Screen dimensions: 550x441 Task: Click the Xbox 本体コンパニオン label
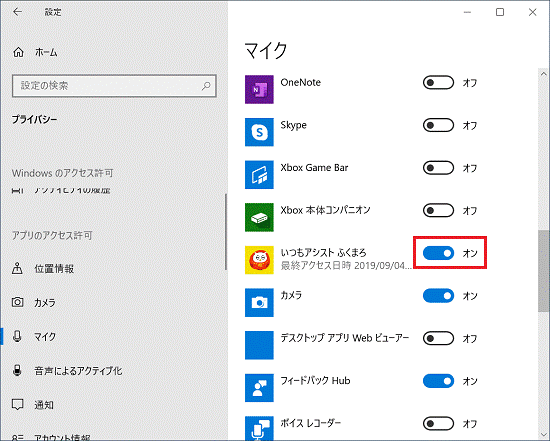pyautogui.click(x=326, y=210)
